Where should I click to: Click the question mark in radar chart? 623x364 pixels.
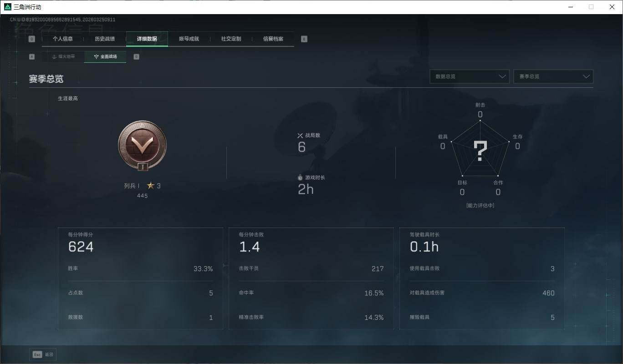coord(480,151)
